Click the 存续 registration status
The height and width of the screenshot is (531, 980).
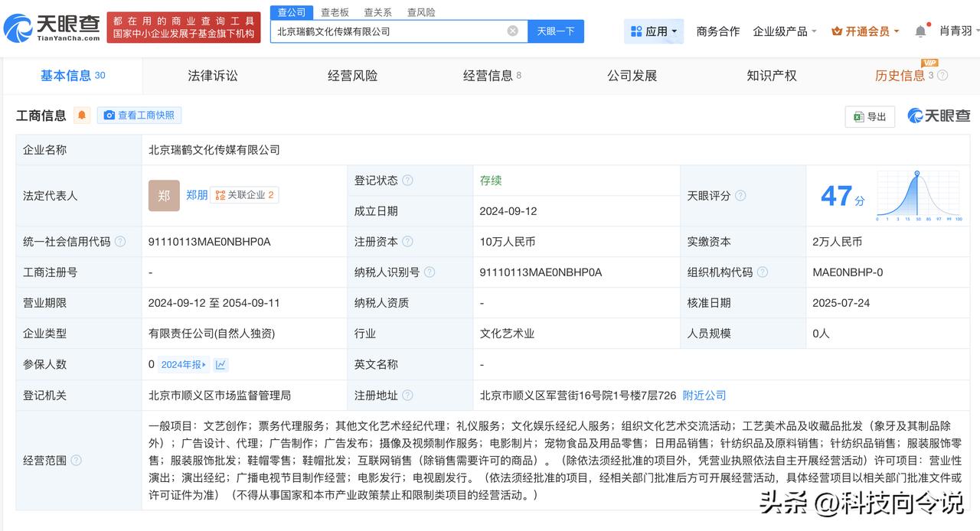(x=491, y=181)
